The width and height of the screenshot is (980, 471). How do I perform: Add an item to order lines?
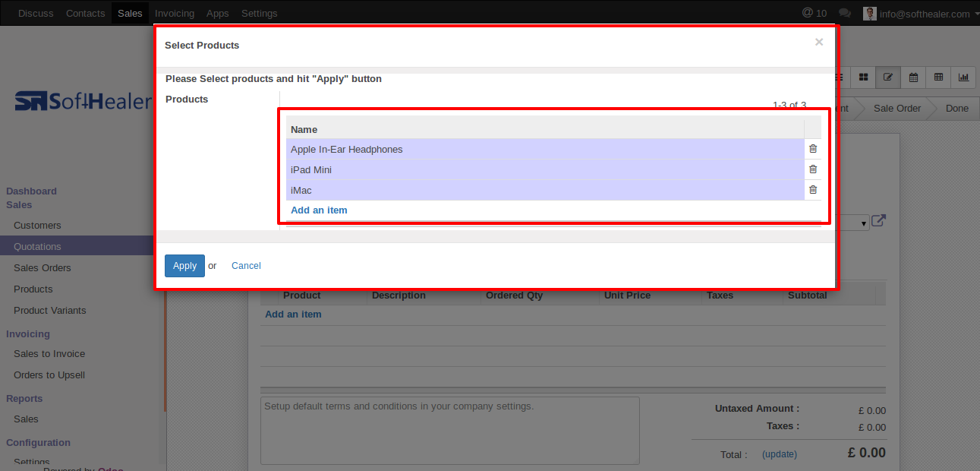point(293,314)
